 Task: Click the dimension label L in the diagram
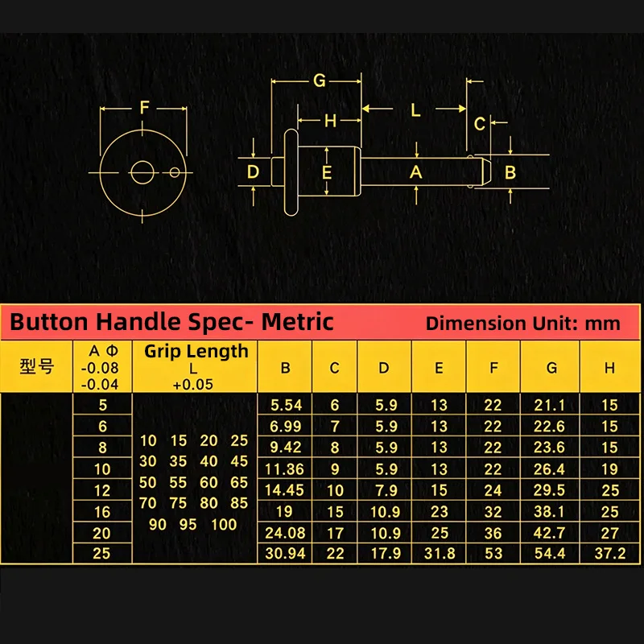point(415,110)
